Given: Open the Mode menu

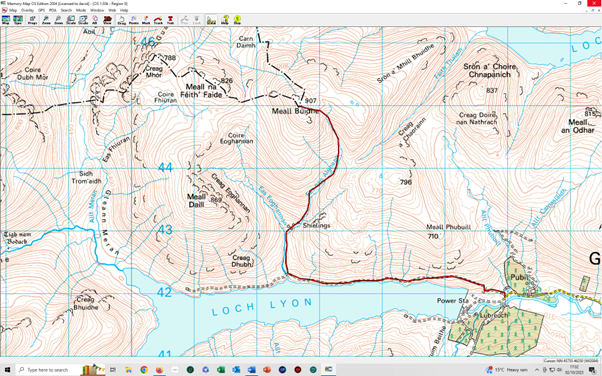Looking at the screenshot, I should tap(81, 10).
